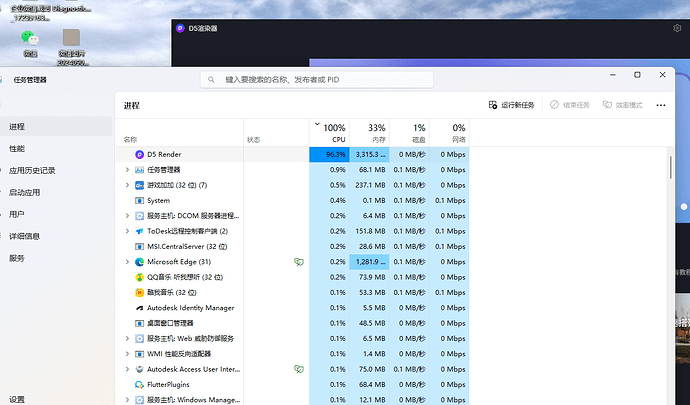The height and width of the screenshot is (405, 690).
Task: Switch to the 性能 tab
Action: [56, 149]
